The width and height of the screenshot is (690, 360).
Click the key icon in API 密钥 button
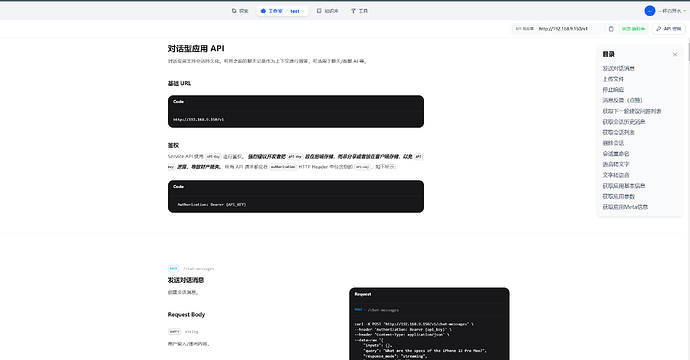(x=658, y=29)
